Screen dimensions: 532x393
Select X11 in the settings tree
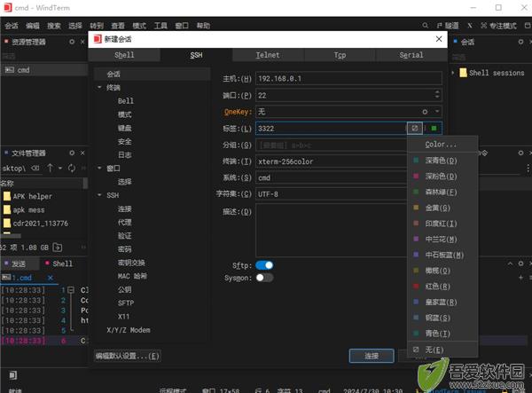click(x=123, y=317)
